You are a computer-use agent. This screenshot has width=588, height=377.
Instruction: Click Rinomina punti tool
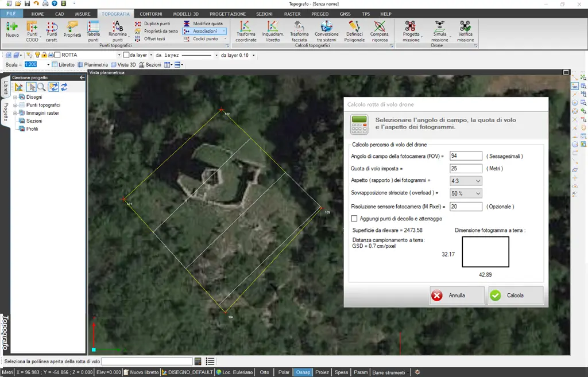(x=118, y=31)
